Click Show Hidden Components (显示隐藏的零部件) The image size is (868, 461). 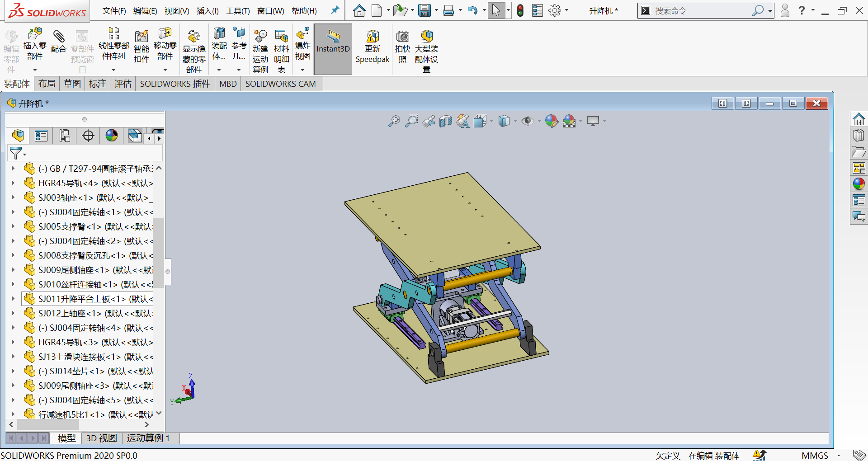[x=194, y=51]
